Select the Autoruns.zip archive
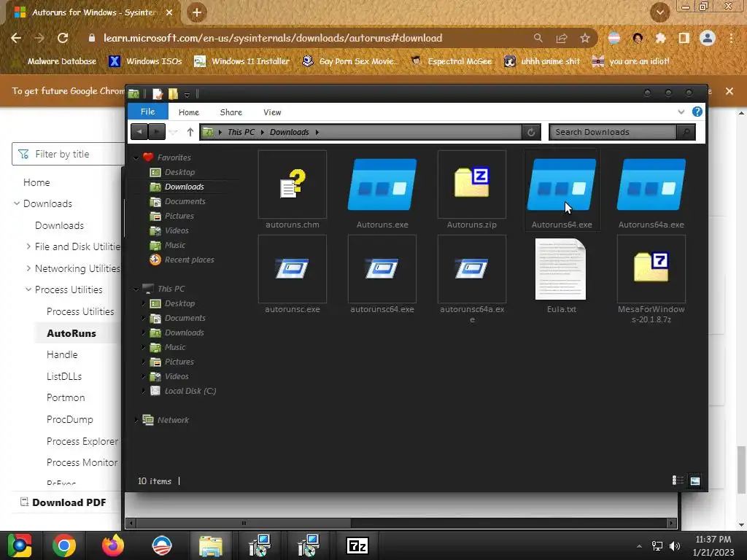 (x=472, y=190)
